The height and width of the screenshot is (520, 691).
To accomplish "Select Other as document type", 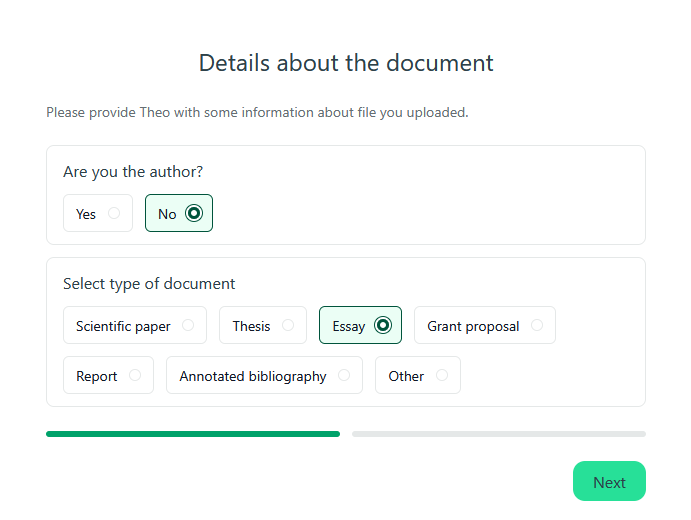I will pyautogui.click(x=417, y=376).
